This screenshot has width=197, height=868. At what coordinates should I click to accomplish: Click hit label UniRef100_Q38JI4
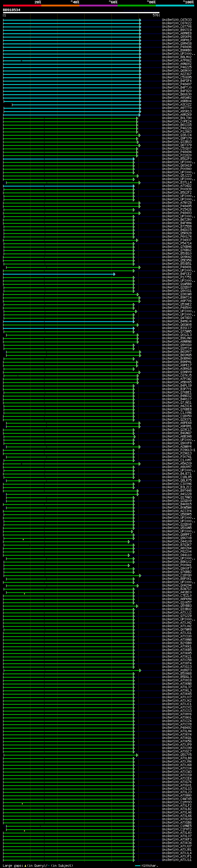pyautogui.click(x=177, y=135)
